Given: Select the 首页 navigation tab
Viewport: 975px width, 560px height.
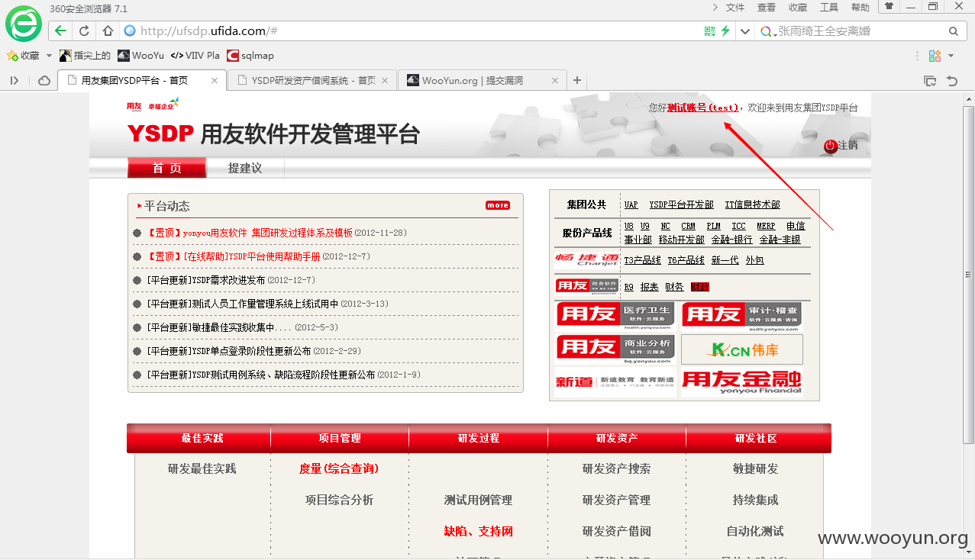Looking at the screenshot, I should [166, 168].
